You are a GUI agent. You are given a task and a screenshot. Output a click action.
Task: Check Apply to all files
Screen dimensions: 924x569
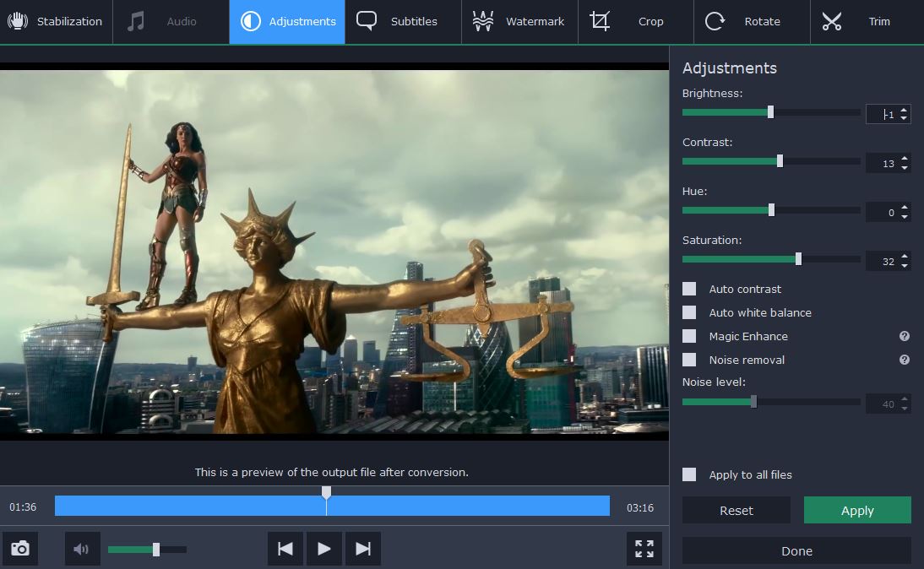689,474
